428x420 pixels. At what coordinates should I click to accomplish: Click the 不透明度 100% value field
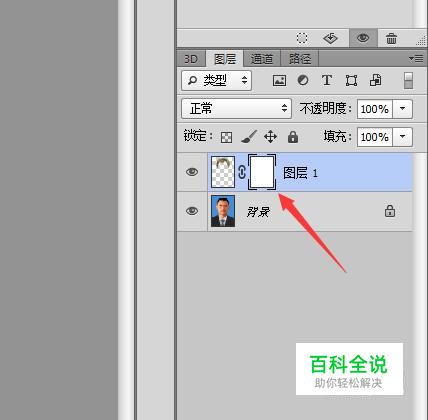[x=375, y=109]
